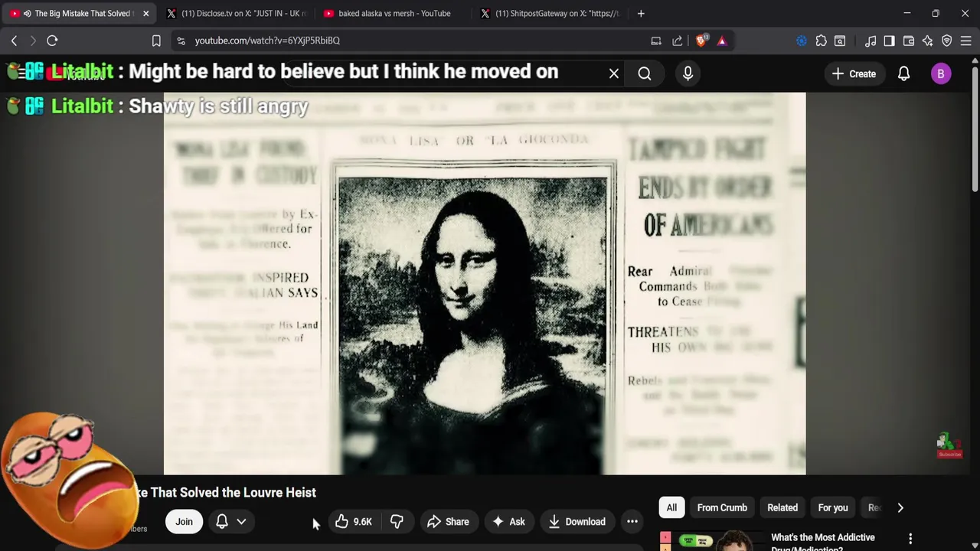
Task: Open the Brave VPN shield icon
Action: point(947,41)
